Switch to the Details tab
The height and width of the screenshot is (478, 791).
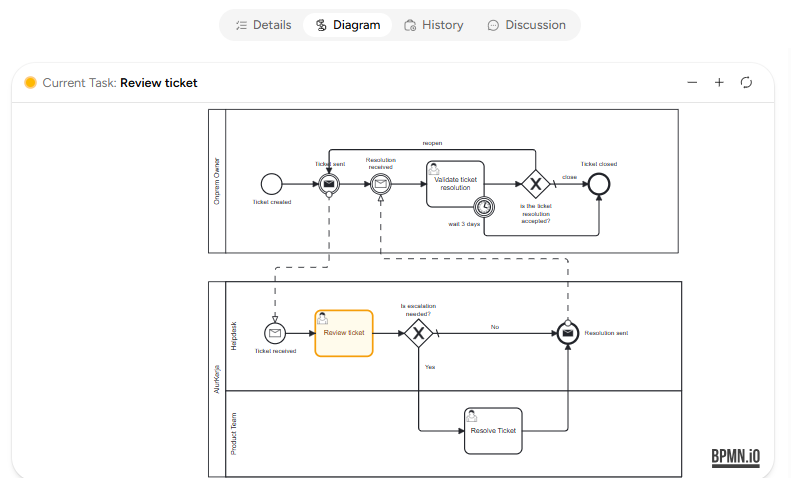(263, 25)
